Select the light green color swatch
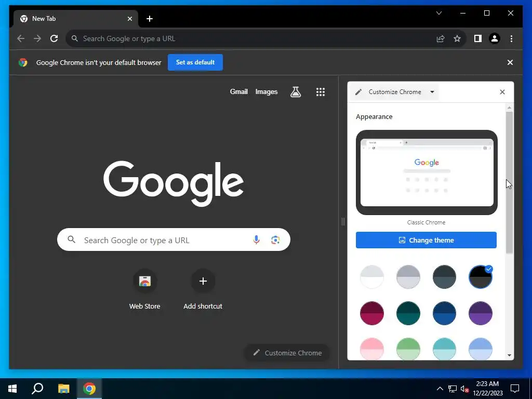This screenshot has width=532, height=399. point(408,349)
